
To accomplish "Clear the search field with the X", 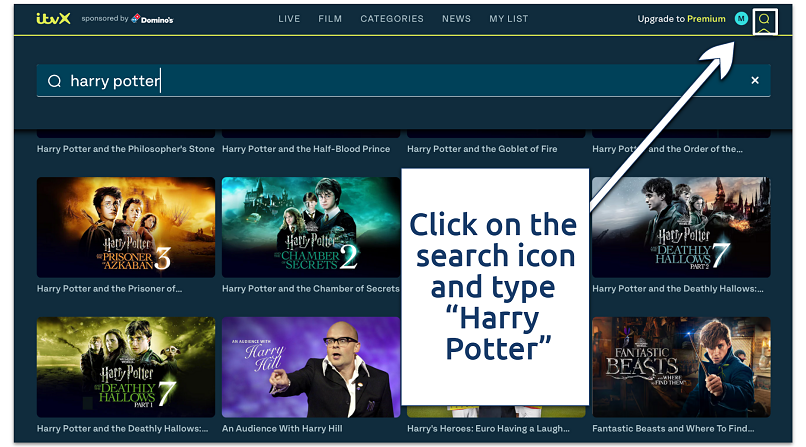I will tap(755, 80).
